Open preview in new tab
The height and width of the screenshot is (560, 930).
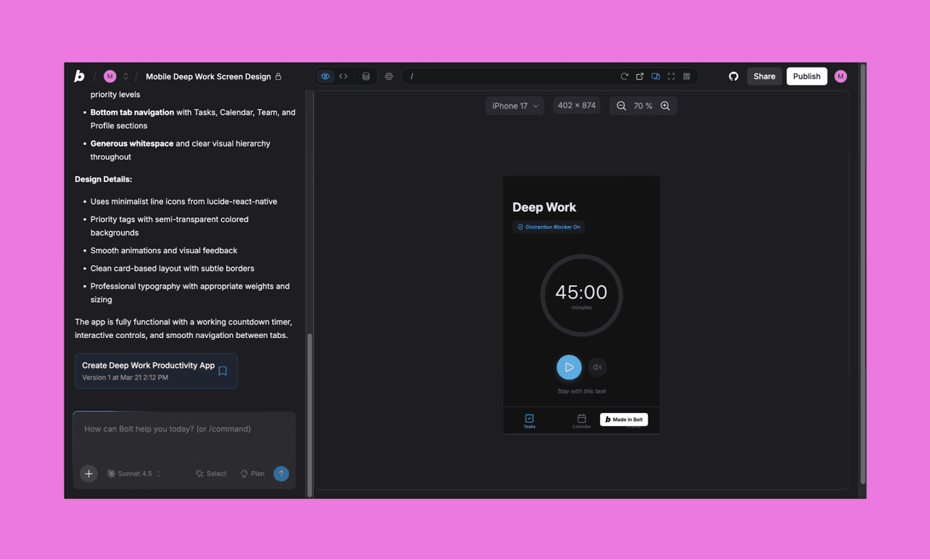point(639,76)
